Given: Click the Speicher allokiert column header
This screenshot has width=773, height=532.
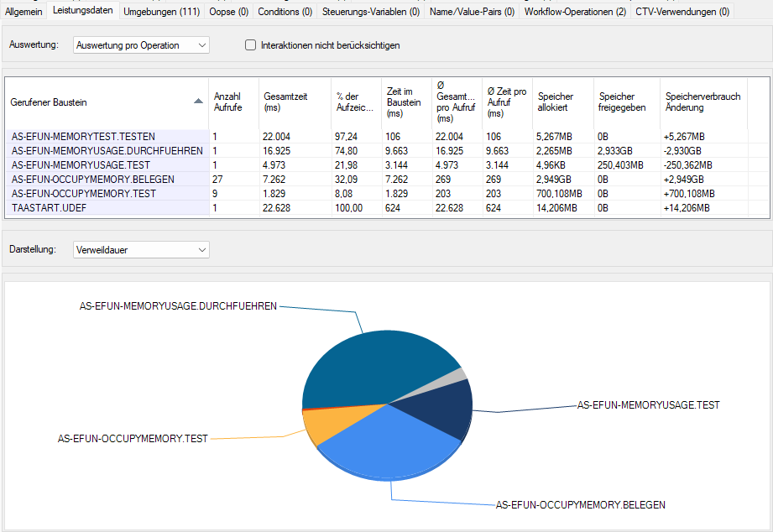Looking at the screenshot, I should pos(556,102).
